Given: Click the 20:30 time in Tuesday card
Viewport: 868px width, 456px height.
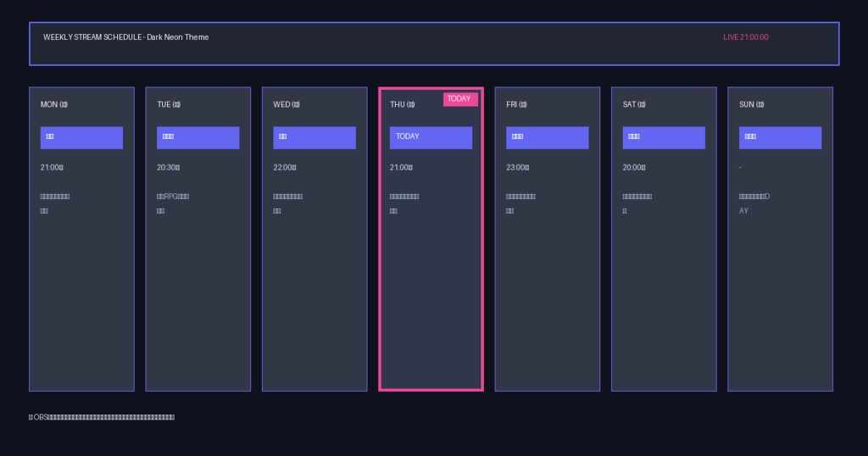Looking at the screenshot, I should click(169, 168).
